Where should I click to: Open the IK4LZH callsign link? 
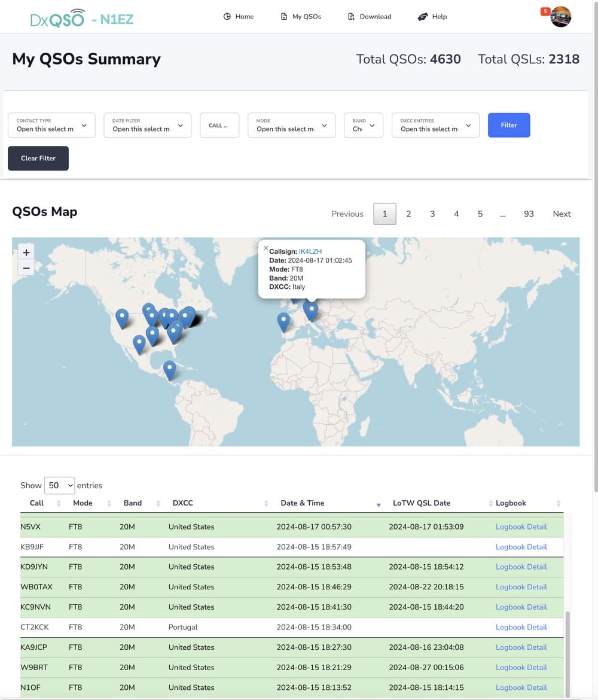310,251
